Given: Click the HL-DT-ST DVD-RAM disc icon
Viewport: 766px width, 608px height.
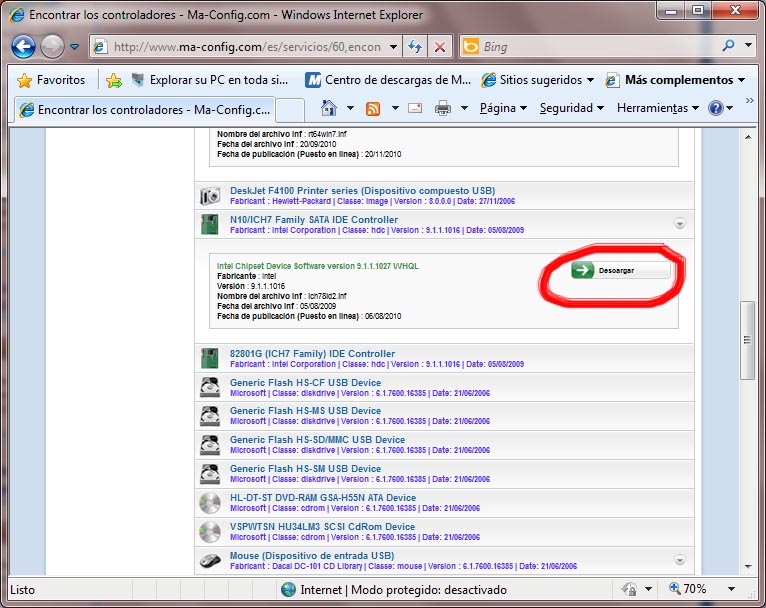Looking at the screenshot, I should pyautogui.click(x=210, y=503).
